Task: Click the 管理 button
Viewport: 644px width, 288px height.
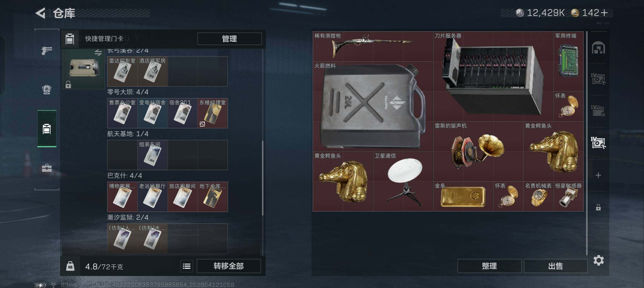Action: tap(229, 39)
